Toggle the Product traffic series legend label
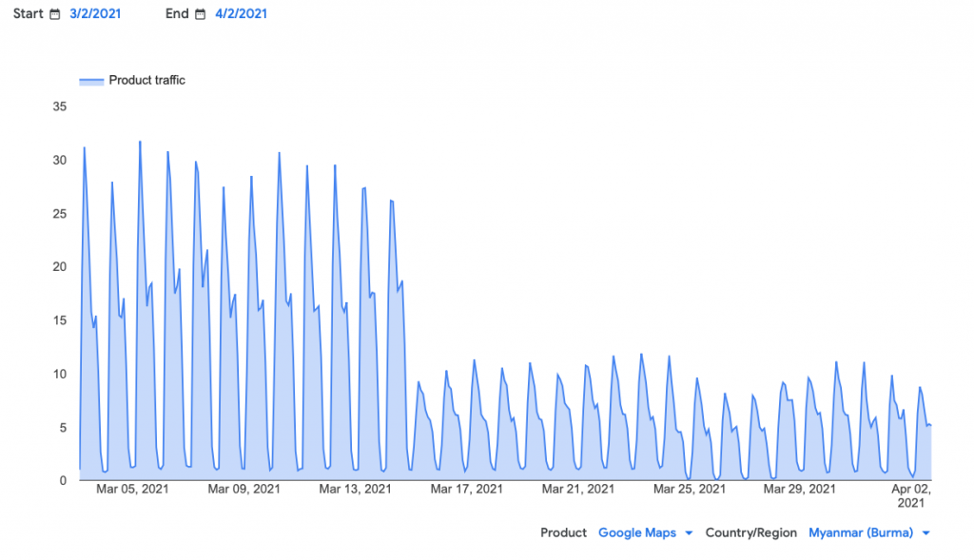The width and height of the screenshot is (974, 560). [x=146, y=81]
